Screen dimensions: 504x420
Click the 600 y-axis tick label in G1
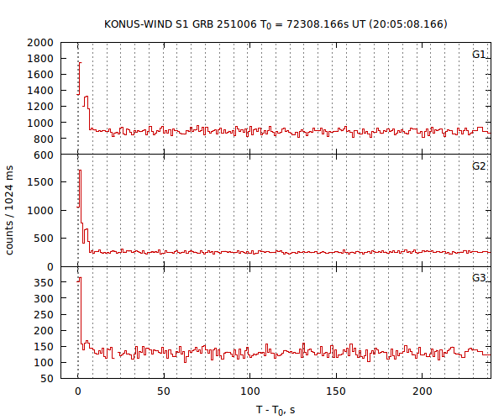click(45, 155)
